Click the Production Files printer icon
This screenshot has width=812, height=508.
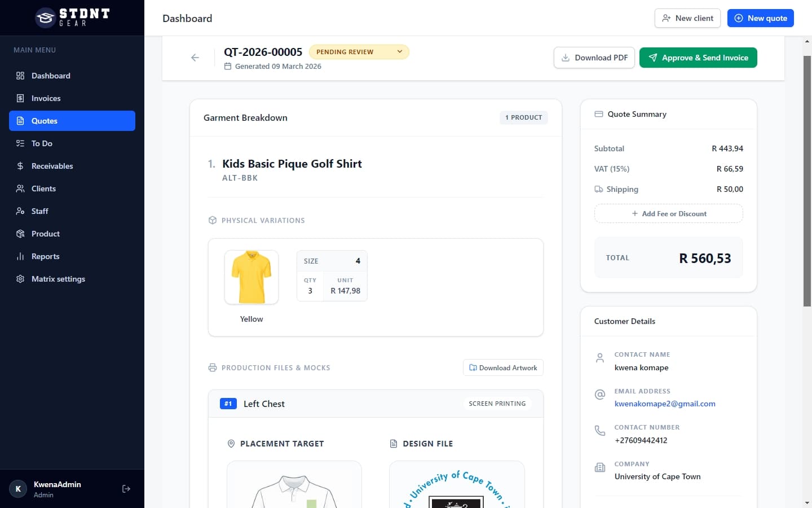(x=213, y=367)
